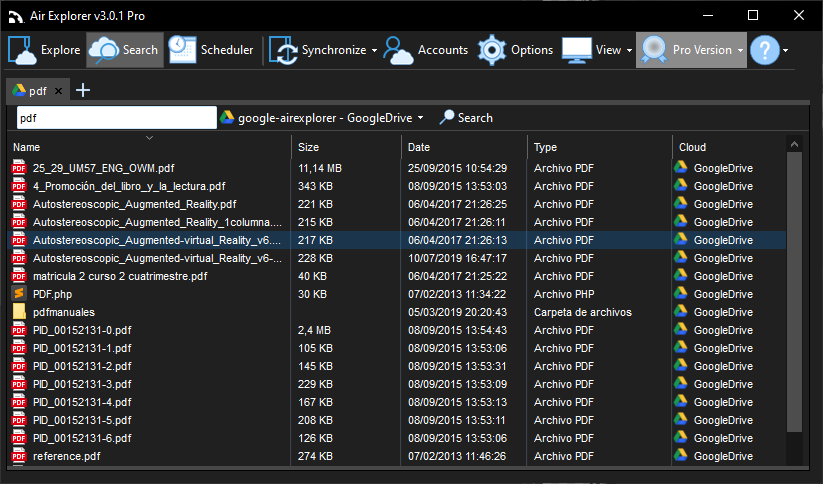Click the Synchronize button
This screenshot has width=823, height=484.
click(x=318, y=50)
